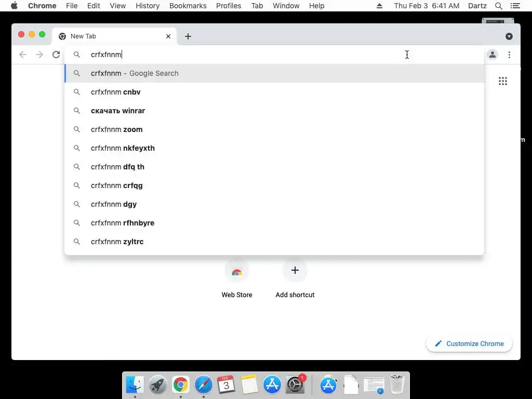Close the New Tab tab

point(168,36)
